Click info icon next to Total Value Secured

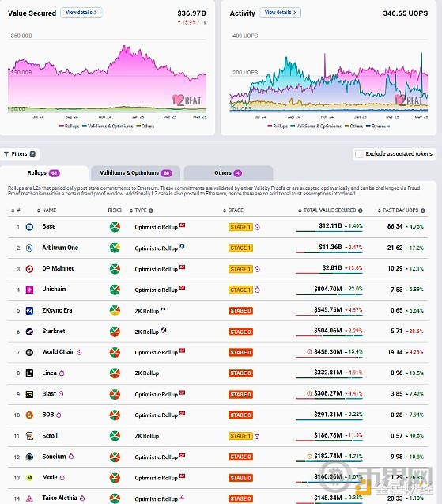click(361, 210)
